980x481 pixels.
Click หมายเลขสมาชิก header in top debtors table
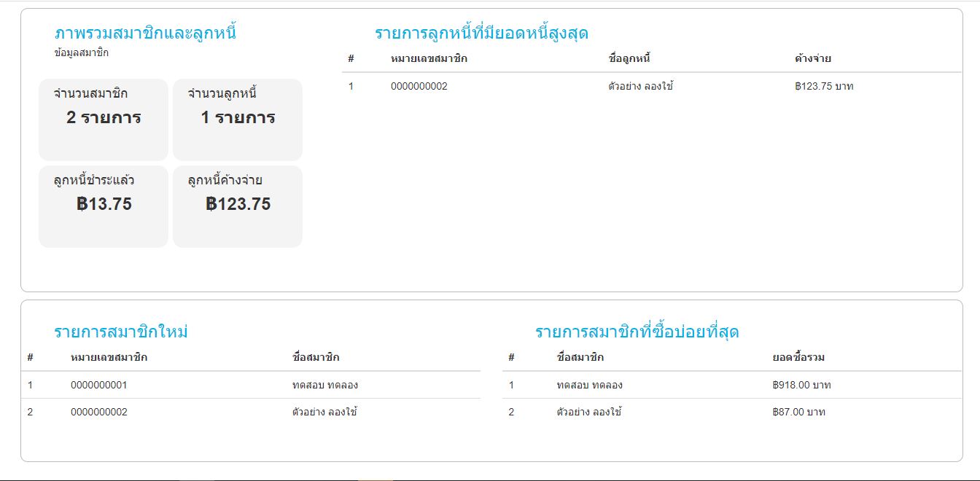click(429, 59)
